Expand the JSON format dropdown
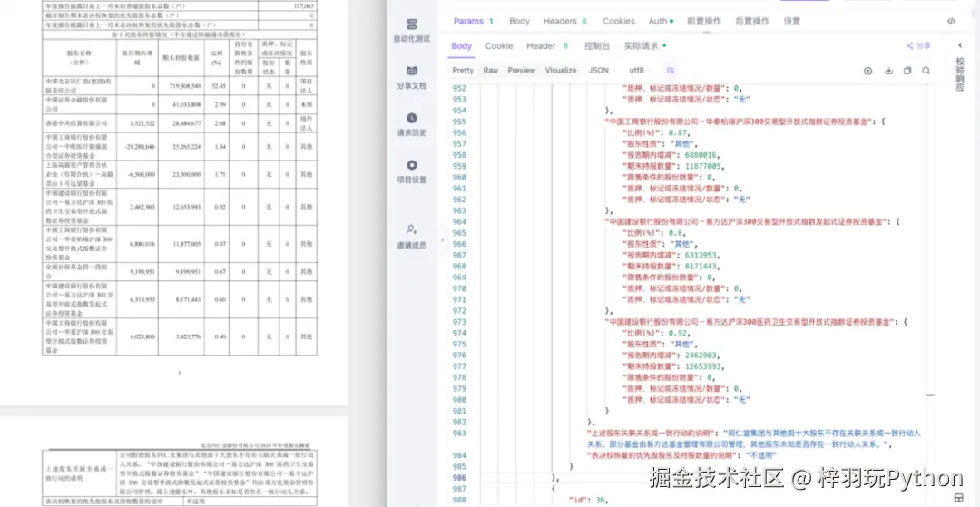Viewport: 980px width, 507px height. click(x=603, y=70)
